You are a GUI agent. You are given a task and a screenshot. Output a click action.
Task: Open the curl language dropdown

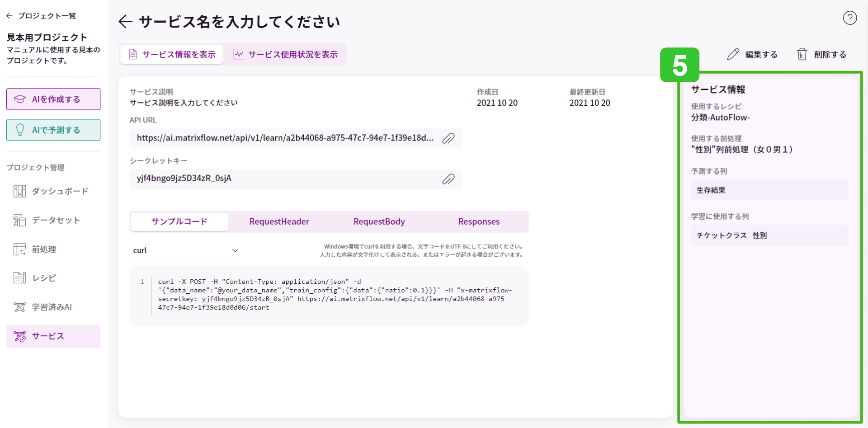[x=187, y=250]
